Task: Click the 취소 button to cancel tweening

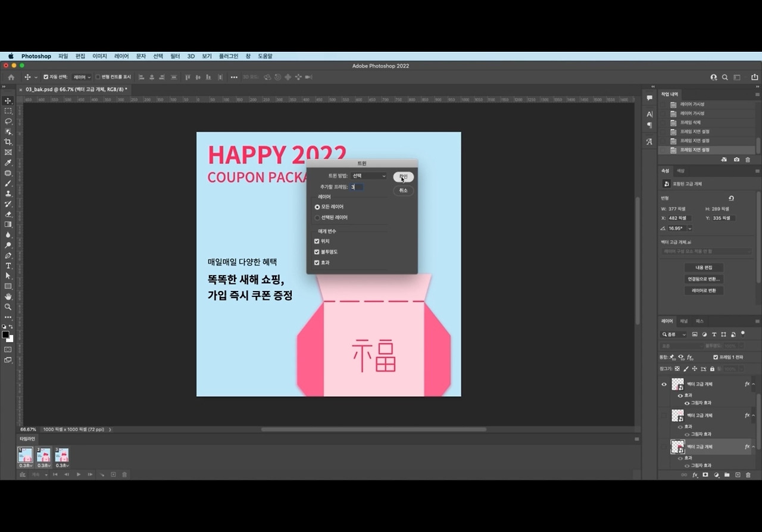Action: pyautogui.click(x=403, y=190)
